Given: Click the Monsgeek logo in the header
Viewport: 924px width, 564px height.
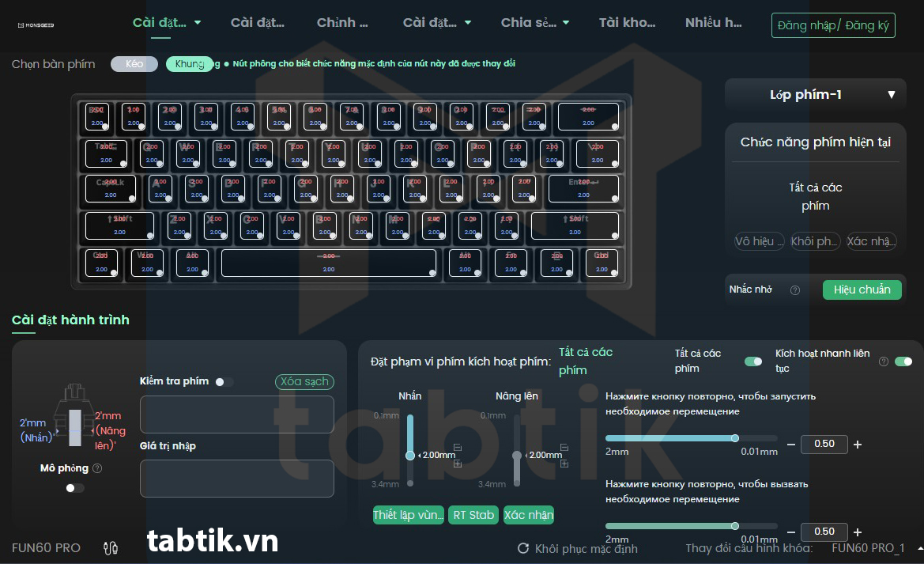Looking at the screenshot, I should 36,25.
